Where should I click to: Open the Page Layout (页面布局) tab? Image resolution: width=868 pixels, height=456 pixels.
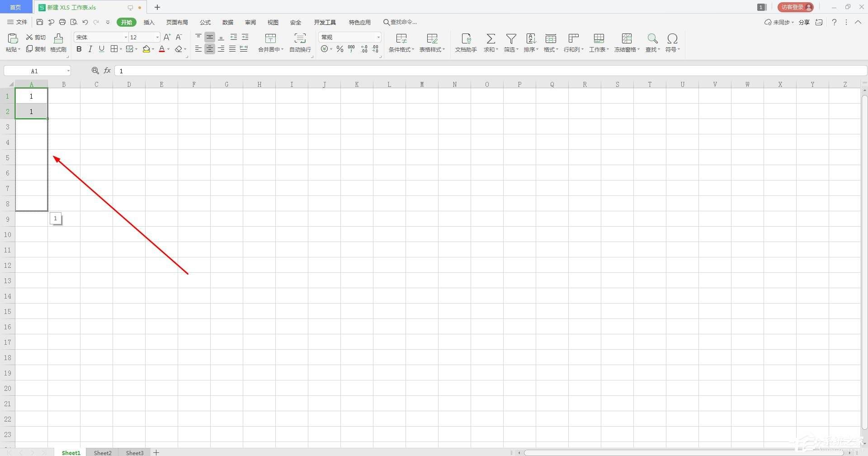[177, 22]
